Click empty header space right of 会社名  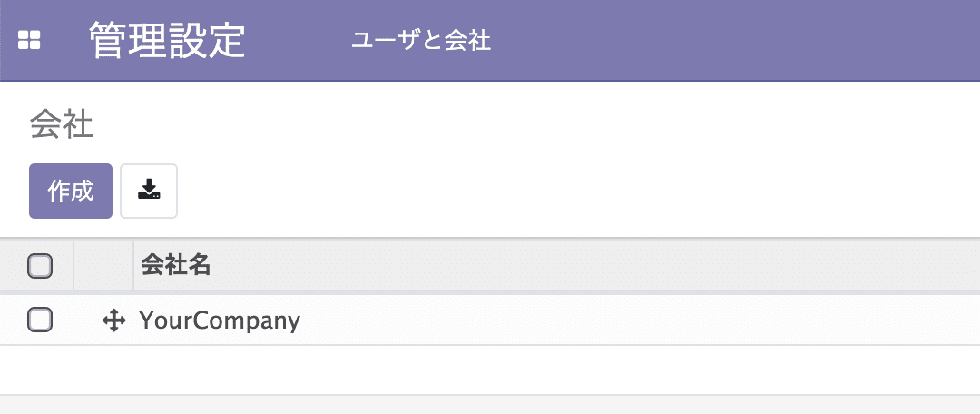(x=593, y=266)
